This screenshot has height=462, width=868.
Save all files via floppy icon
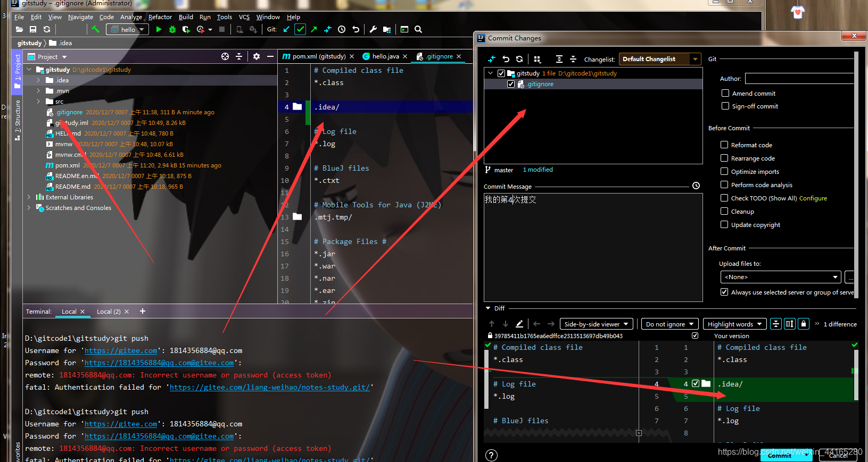click(x=33, y=29)
